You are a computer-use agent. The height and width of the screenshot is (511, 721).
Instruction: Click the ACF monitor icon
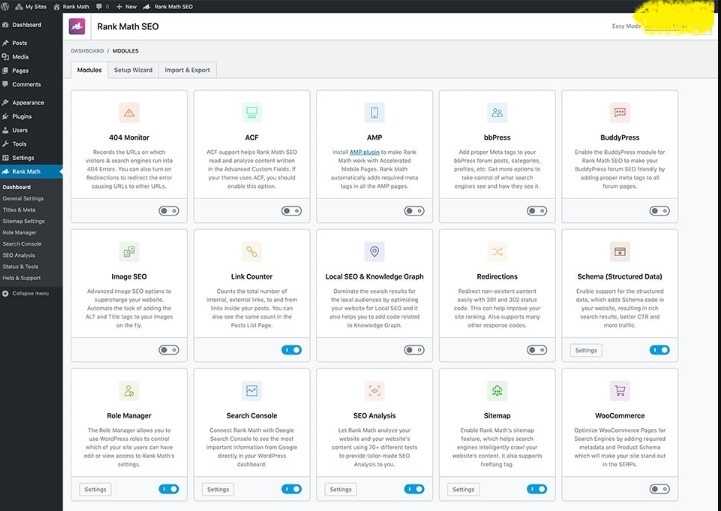click(x=252, y=112)
